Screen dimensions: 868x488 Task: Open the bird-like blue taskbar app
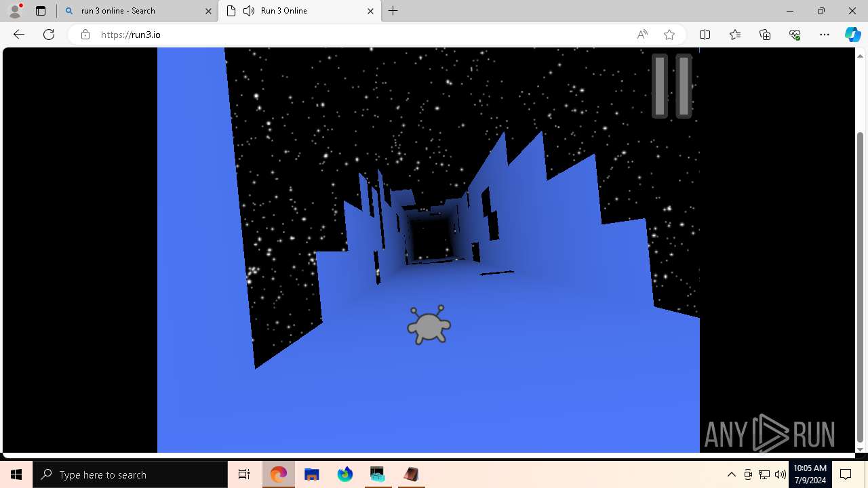pos(345,474)
